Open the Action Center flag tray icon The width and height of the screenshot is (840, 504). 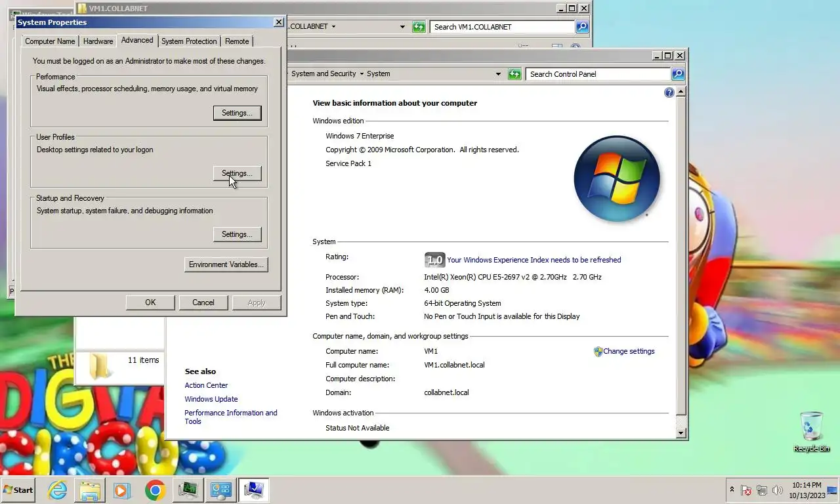[746, 490]
